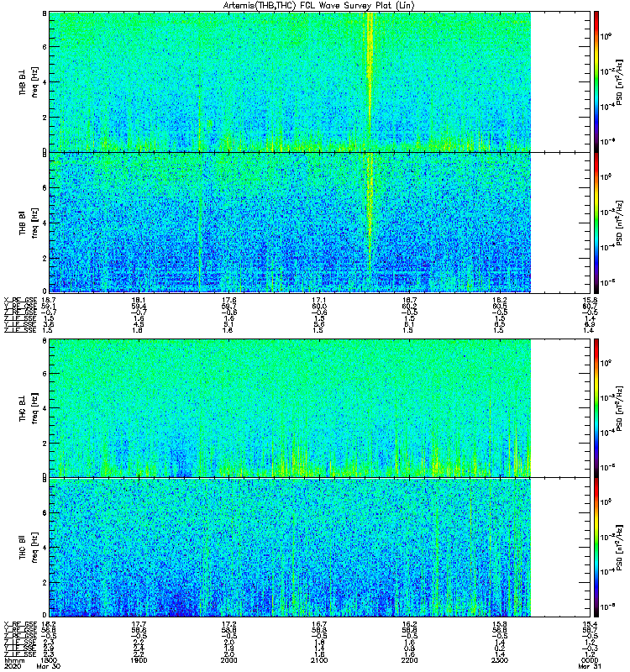Click the 0000 time tick label
Viewport: 630px width, 672px height.
590,660
